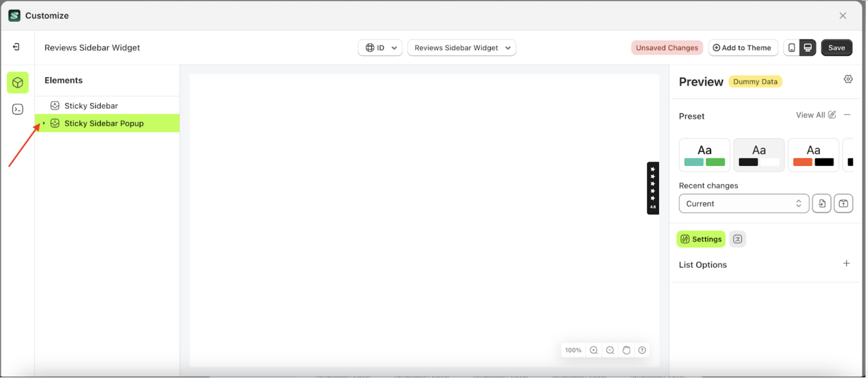Screen dimensions: 868x378
Task: Open the Preview settings gear
Action: click(x=848, y=79)
